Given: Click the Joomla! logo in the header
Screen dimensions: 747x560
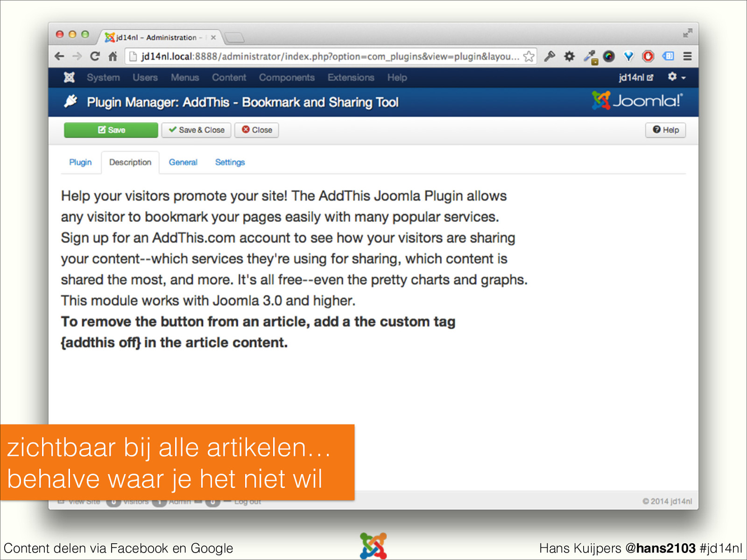Looking at the screenshot, I should point(637,100).
